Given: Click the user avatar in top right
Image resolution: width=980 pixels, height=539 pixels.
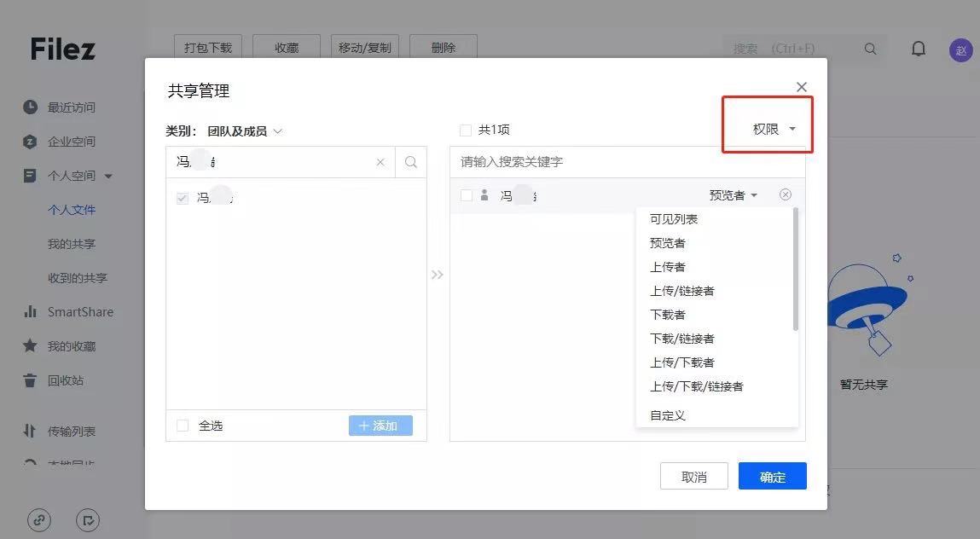Looking at the screenshot, I should [x=960, y=49].
